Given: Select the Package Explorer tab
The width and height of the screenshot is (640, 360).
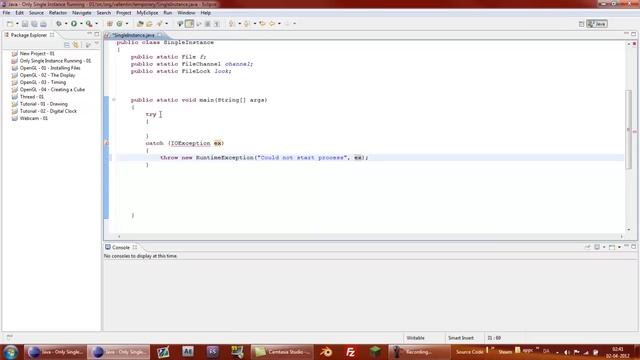Looking at the screenshot, I should click(29, 35).
